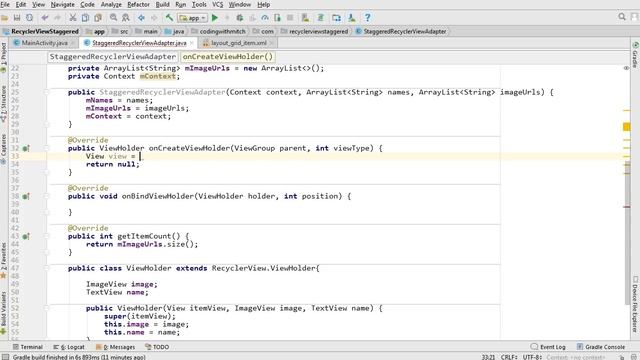
Task: Open the TODO tool window
Action: coord(157,347)
